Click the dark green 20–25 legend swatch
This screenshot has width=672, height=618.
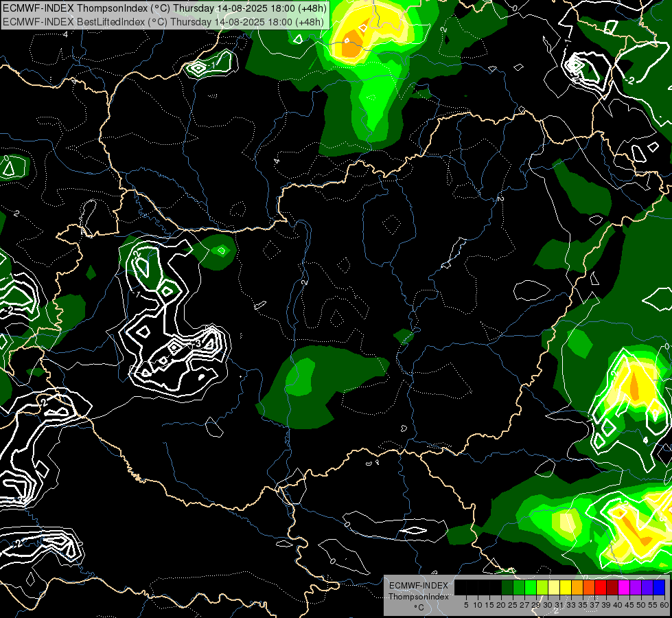tap(507, 587)
